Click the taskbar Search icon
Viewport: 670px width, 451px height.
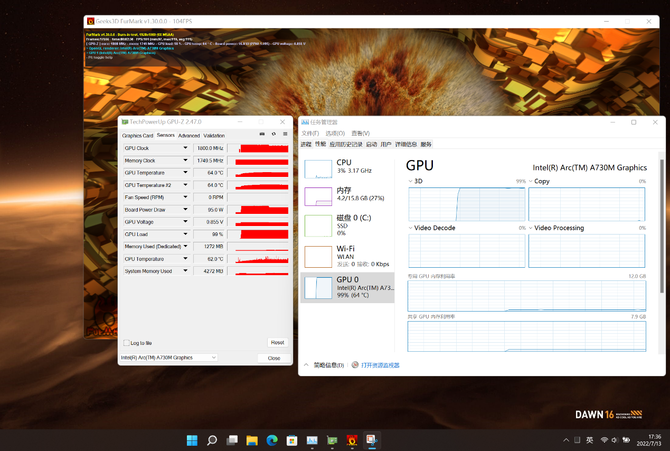tap(212, 440)
